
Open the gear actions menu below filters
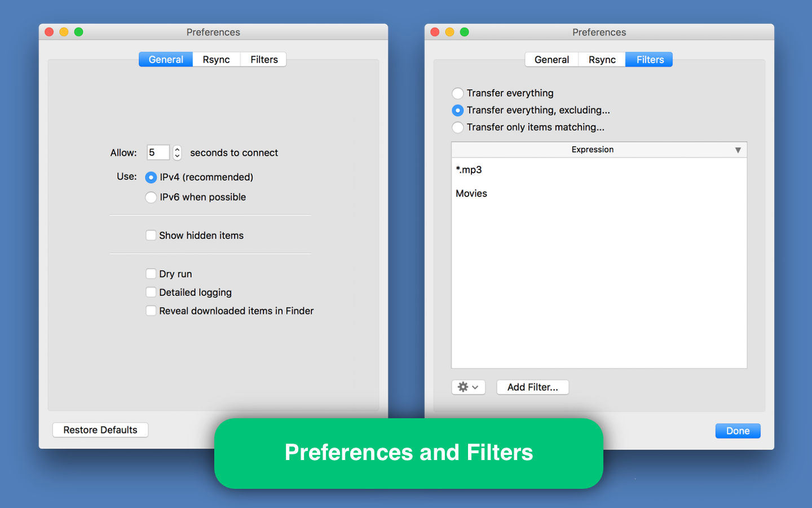tap(468, 387)
